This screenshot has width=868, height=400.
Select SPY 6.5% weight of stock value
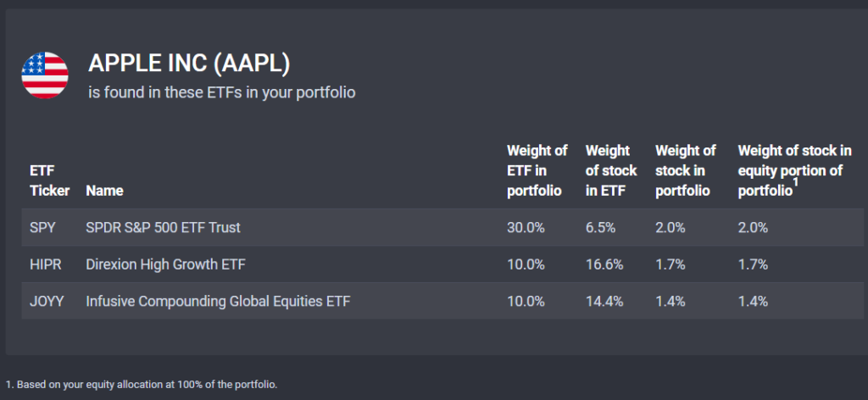(x=601, y=227)
